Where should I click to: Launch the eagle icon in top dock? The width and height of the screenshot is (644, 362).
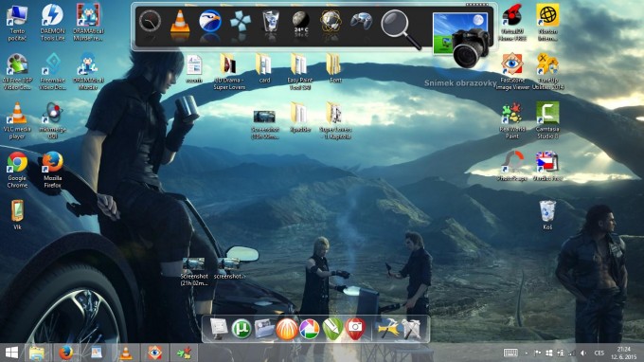(x=210, y=21)
